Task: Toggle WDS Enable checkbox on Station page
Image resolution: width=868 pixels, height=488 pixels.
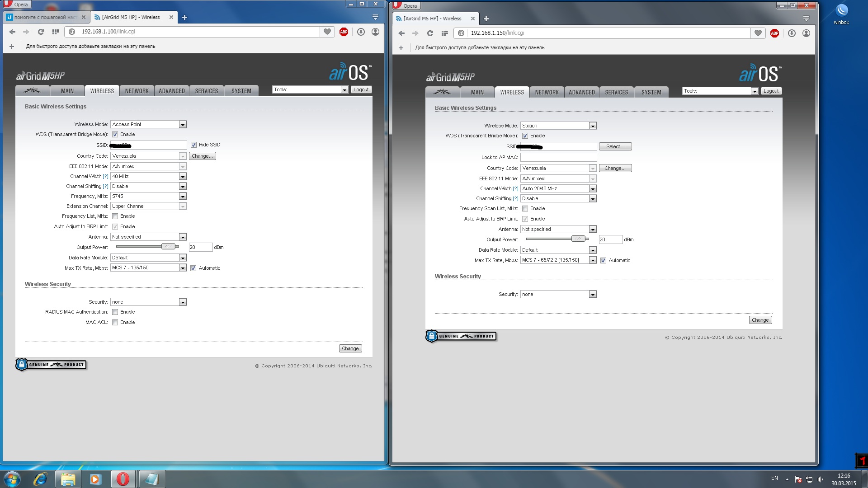Action: tap(525, 136)
